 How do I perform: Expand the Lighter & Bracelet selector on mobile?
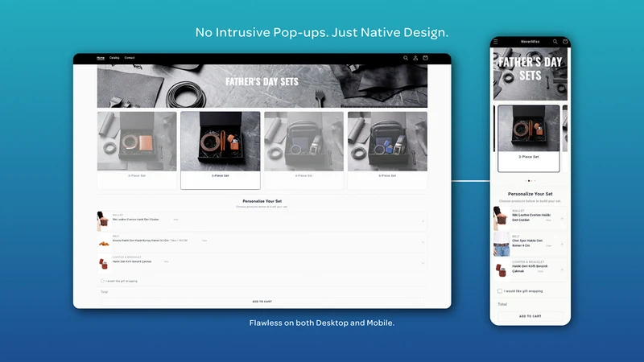pos(562,269)
